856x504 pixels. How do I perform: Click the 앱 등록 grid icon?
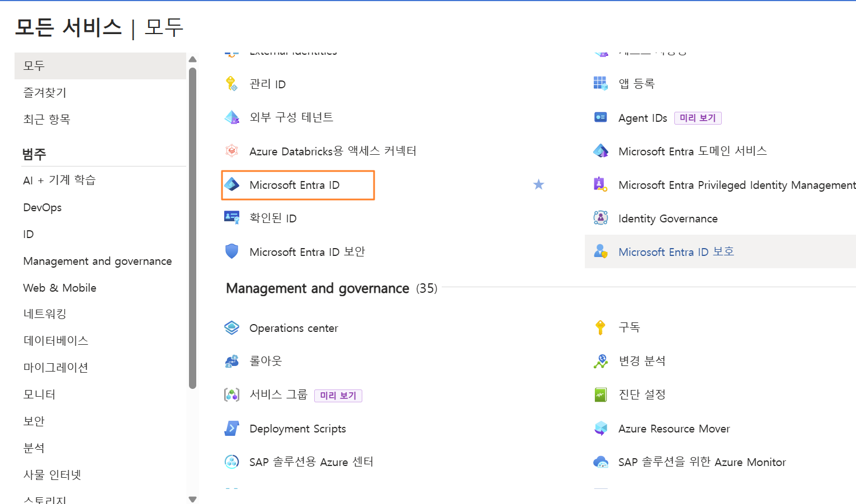600,83
